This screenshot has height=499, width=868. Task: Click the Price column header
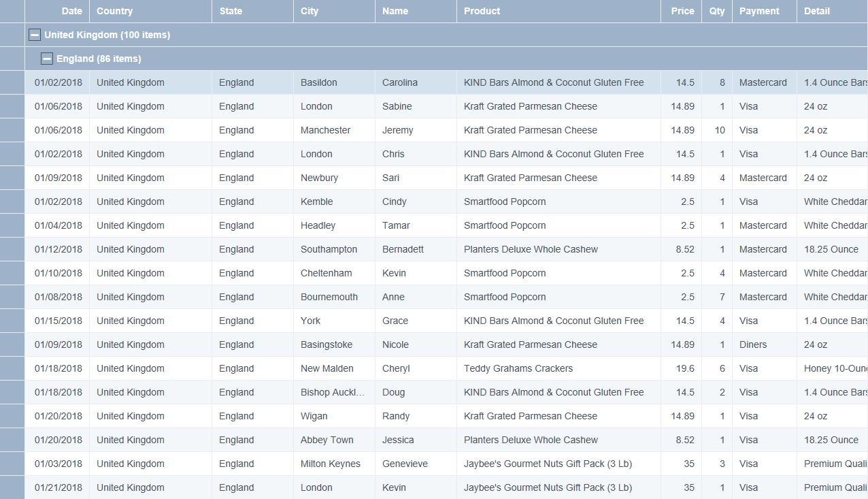(x=681, y=11)
